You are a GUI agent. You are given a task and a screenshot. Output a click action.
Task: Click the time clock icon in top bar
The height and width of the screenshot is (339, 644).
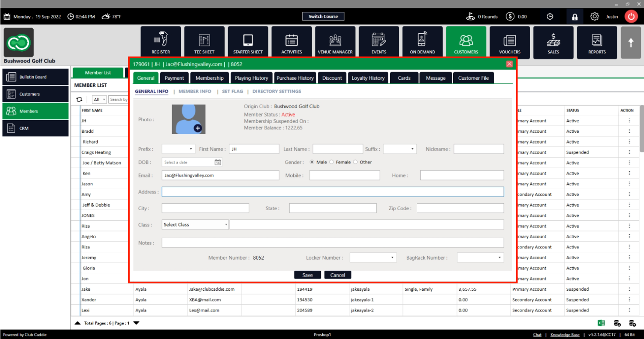coord(550,17)
